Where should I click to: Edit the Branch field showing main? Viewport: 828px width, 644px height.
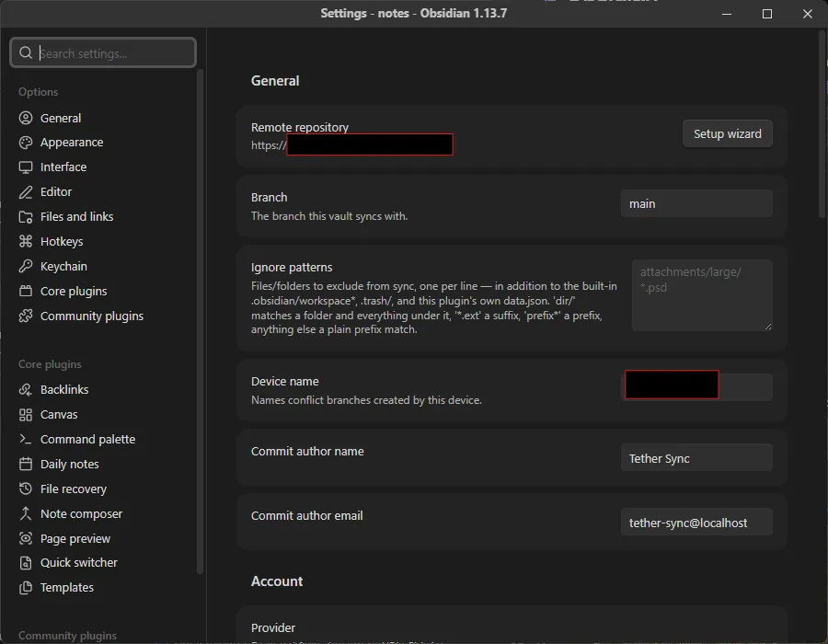(696, 203)
